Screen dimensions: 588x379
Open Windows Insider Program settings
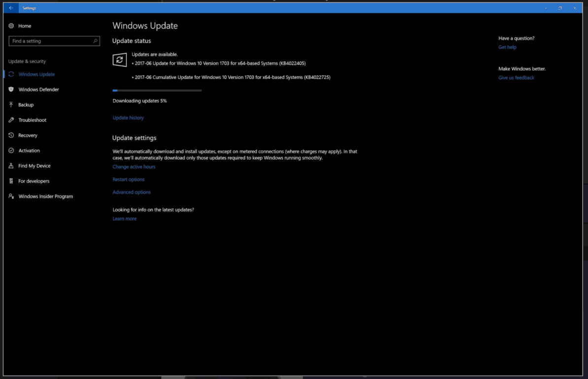pos(46,196)
